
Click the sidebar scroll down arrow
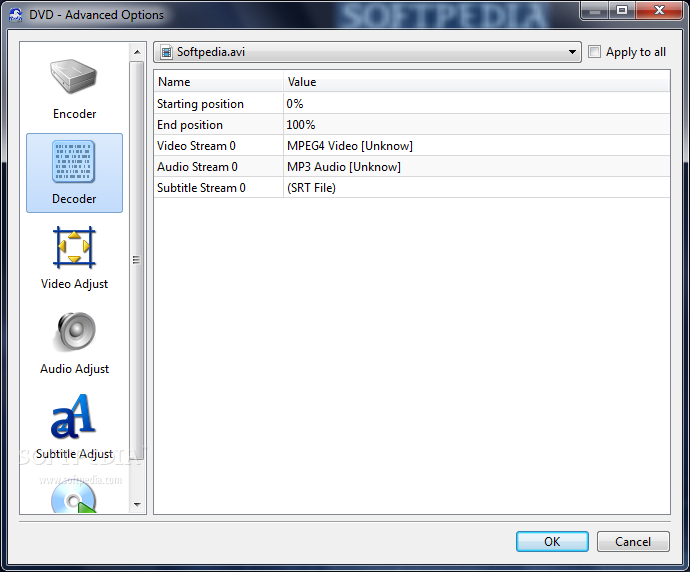[137, 504]
